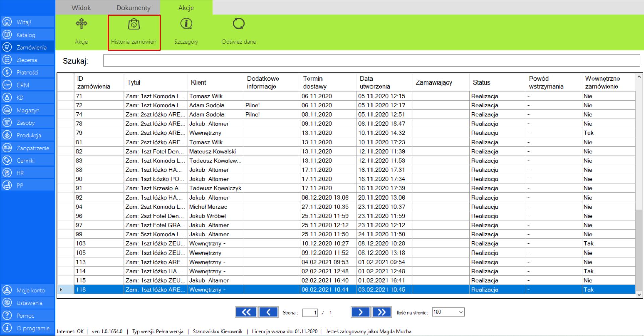Click the Szczegóły info icon
Image resolution: width=644 pixels, height=336 pixels.
click(186, 24)
